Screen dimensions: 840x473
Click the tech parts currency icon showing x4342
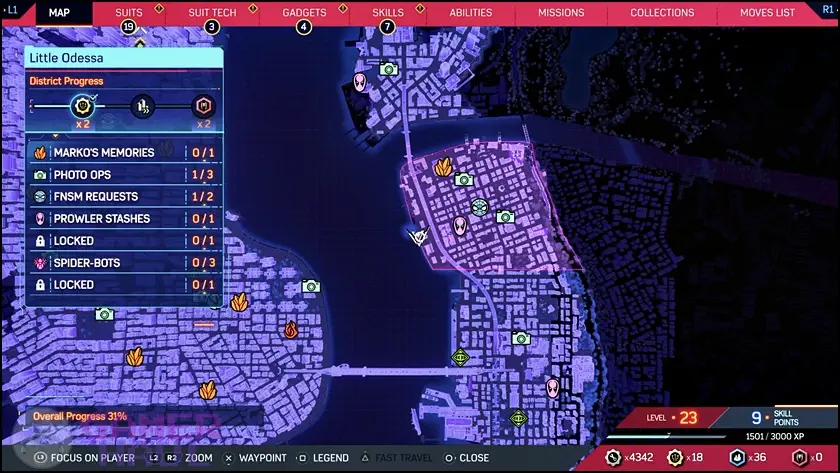pyautogui.click(x=613, y=457)
